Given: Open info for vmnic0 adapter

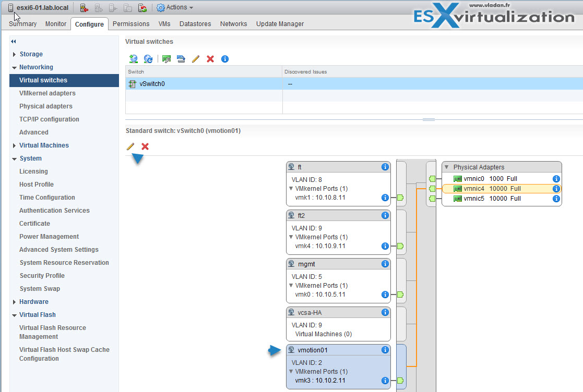Looking at the screenshot, I should tap(556, 179).
